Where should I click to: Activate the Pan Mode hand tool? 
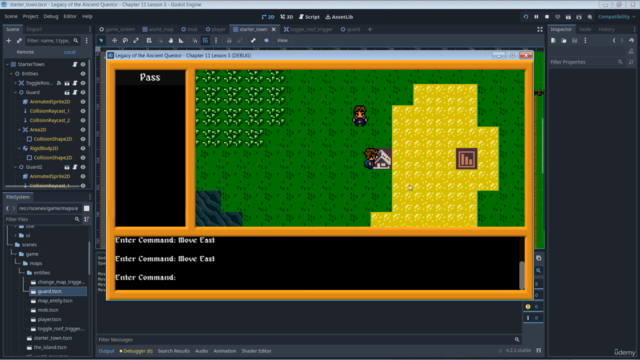pyautogui.click(x=171, y=40)
